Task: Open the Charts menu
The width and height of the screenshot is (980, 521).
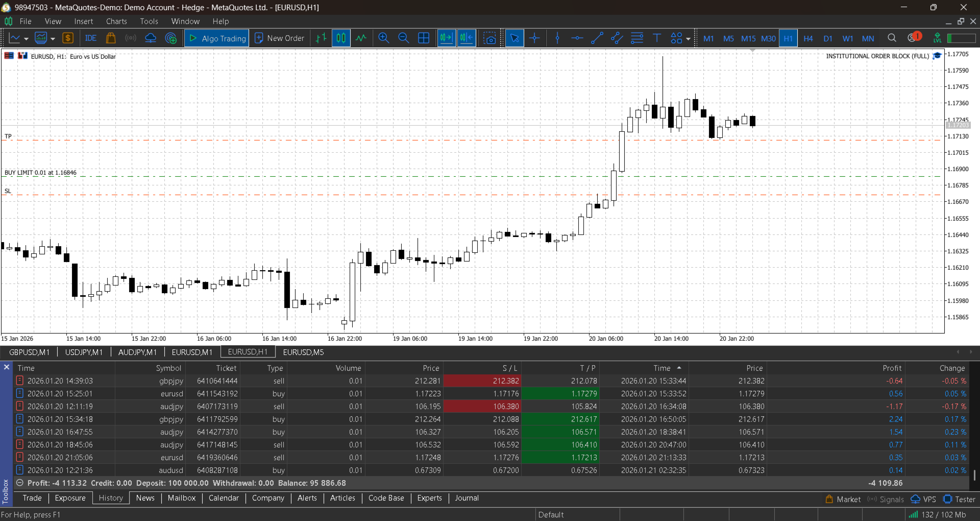Action: 116,21
